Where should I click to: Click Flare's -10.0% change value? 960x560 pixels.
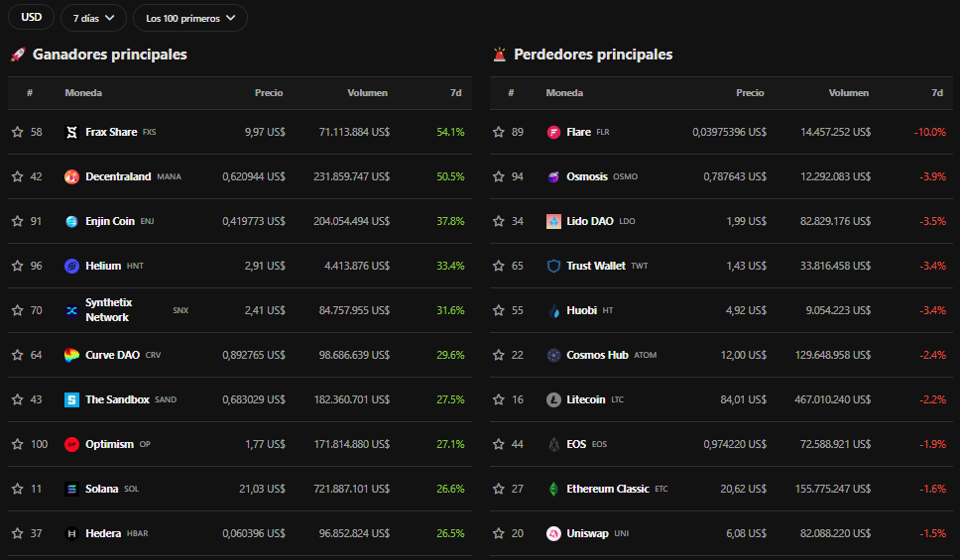click(930, 132)
